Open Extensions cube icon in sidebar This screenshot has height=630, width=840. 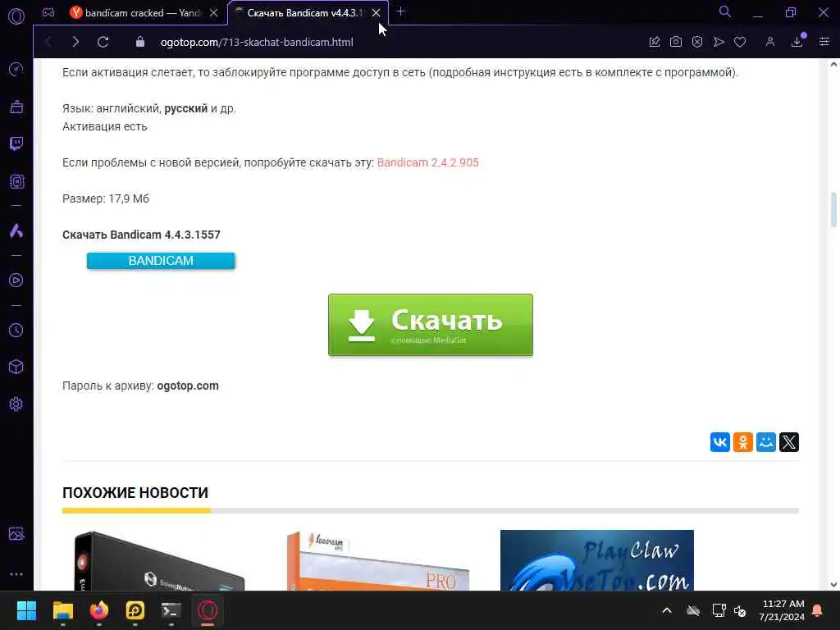click(16, 367)
